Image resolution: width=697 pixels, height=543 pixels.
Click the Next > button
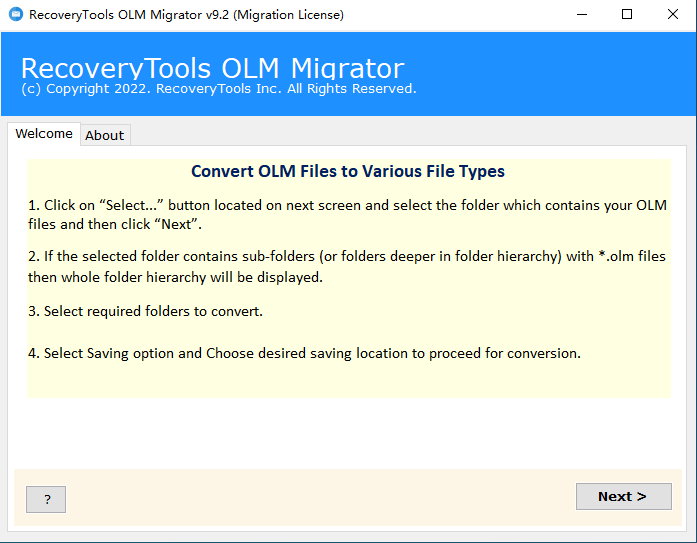tap(624, 496)
